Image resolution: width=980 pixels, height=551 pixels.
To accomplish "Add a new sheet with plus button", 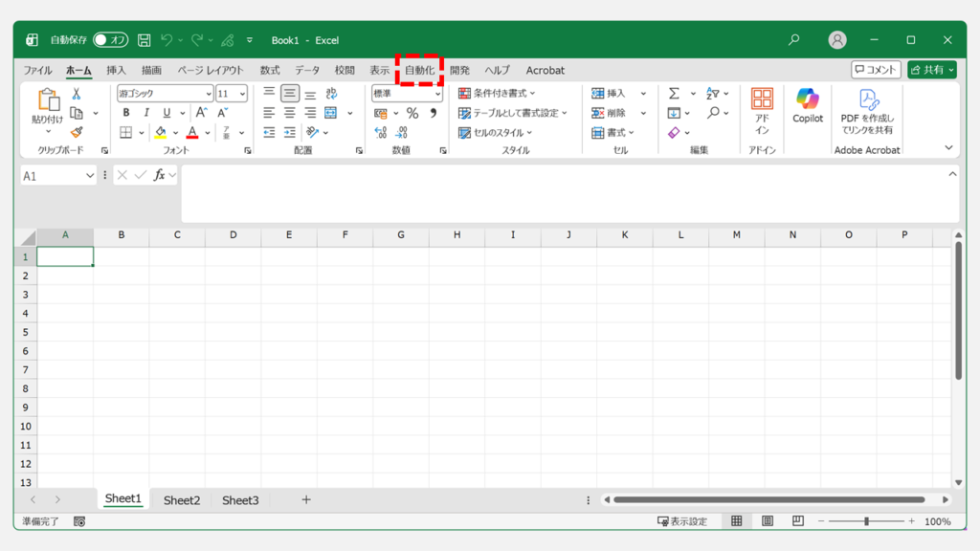I will [x=306, y=499].
